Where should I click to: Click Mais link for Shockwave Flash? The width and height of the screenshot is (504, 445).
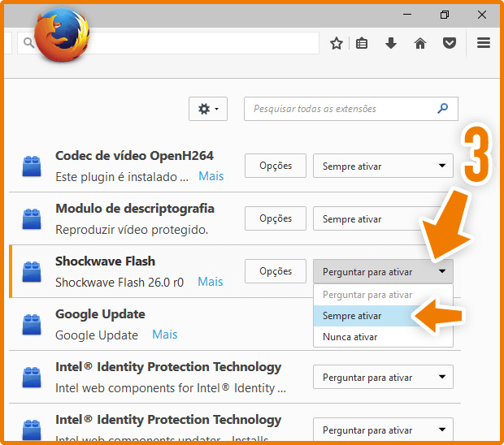tap(211, 282)
